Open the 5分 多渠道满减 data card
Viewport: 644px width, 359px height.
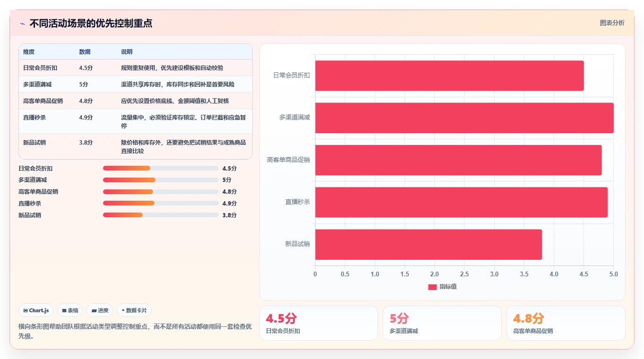442,323
